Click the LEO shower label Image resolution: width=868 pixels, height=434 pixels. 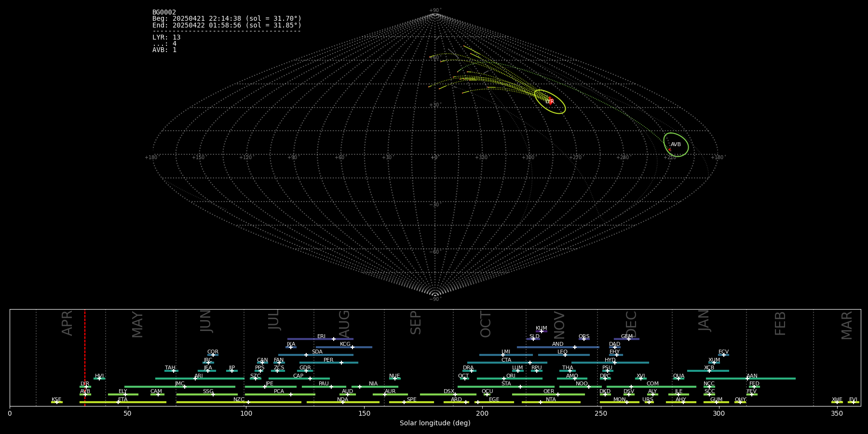(x=563, y=352)
